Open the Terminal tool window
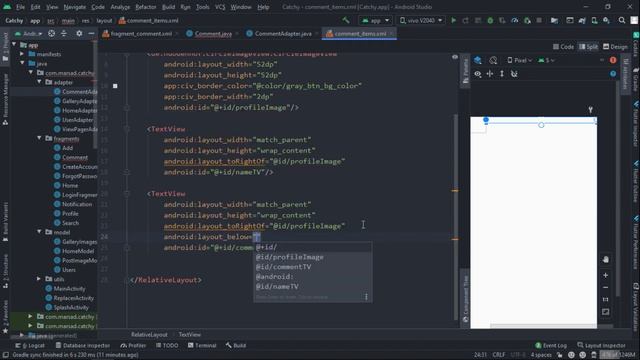The height and width of the screenshot is (360, 640). [x=202, y=345]
